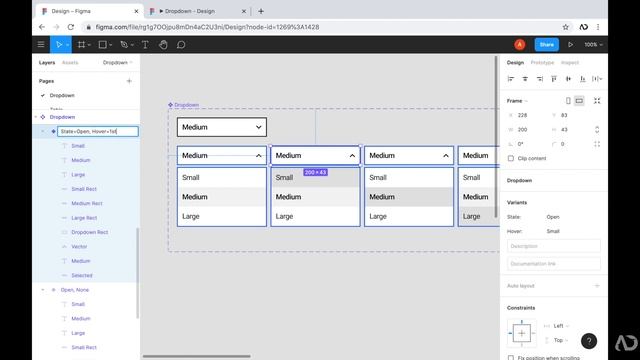Toggle independent corner radius
Screen dimensions: 640x360
(x=597, y=144)
